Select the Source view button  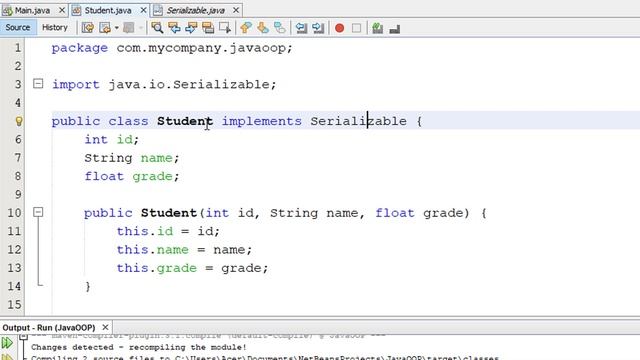(18, 27)
